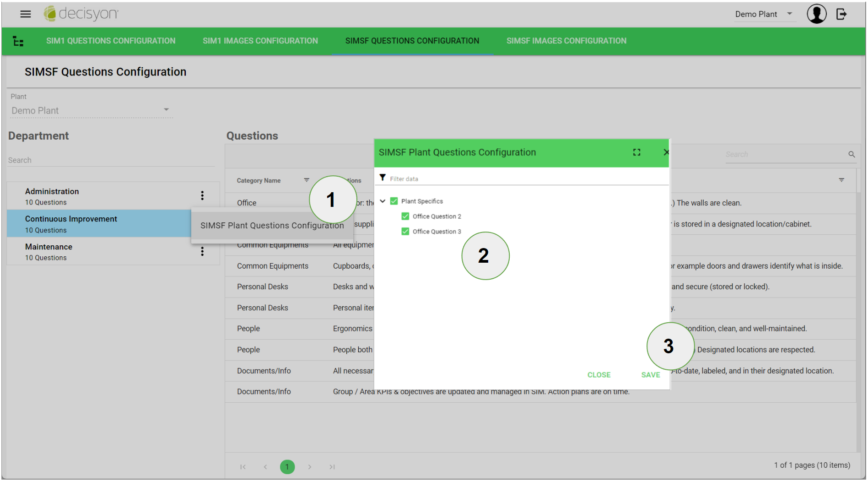
Task: Toggle the Plant Specifics checkbox
Action: click(x=394, y=201)
